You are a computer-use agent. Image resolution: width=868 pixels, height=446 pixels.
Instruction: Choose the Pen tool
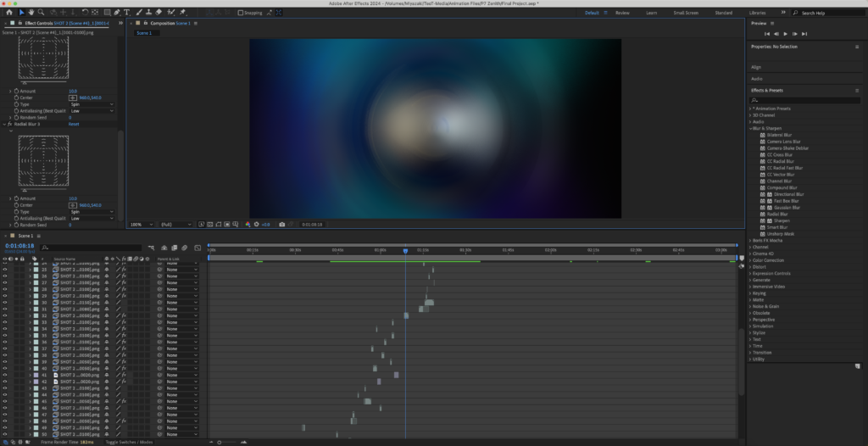point(116,13)
